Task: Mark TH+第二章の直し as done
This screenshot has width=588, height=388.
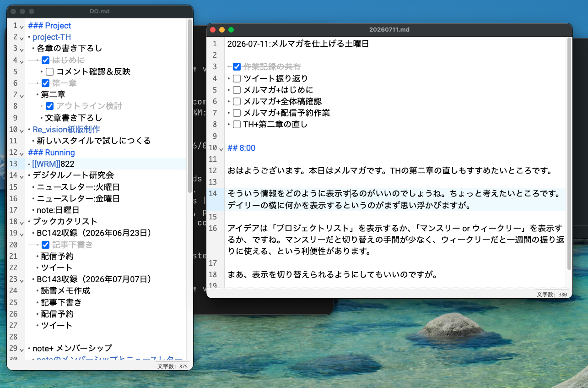Action: pyautogui.click(x=237, y=124)
